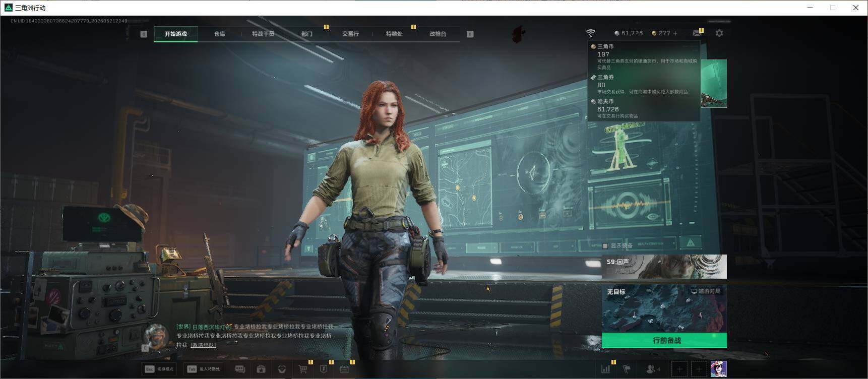Switch to the 特战干员 tab
The image size is (868, 379).
(x=263, y=34)
